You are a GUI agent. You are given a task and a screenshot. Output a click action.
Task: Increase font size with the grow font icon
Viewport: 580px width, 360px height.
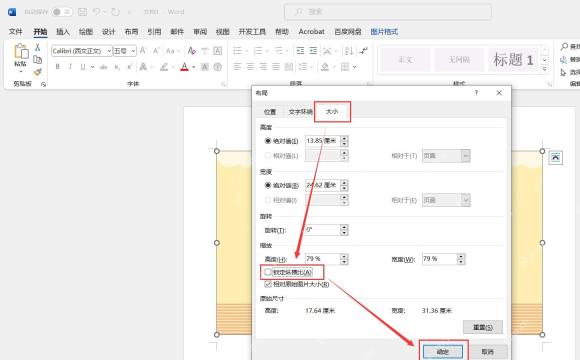(x=144, y=51)
